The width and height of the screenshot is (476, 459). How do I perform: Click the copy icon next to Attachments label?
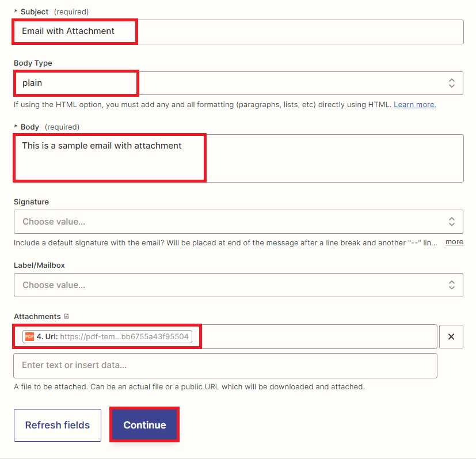coord(66,316)
